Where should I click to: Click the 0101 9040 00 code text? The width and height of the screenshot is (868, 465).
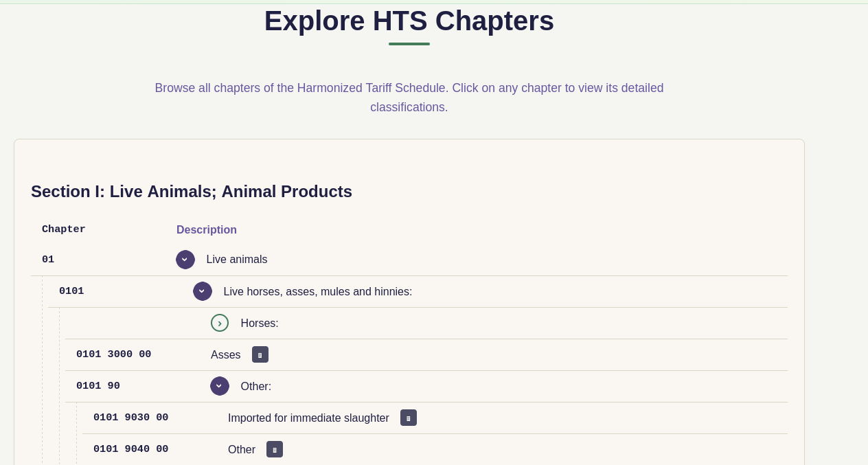(130, 449)
